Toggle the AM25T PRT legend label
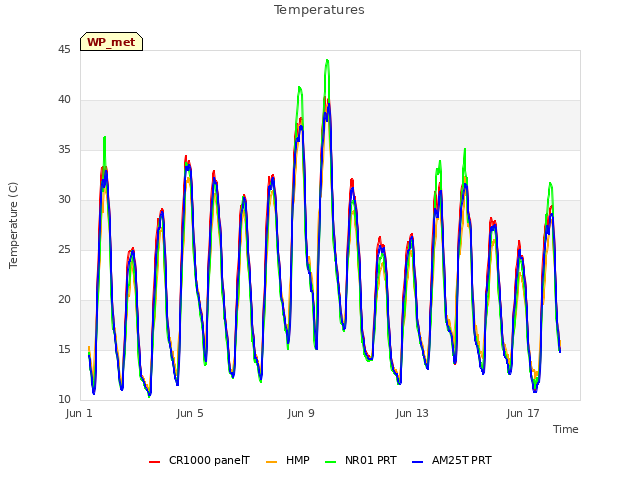The image size is (640, 480). pyautogui.click(x=462, y=460)
